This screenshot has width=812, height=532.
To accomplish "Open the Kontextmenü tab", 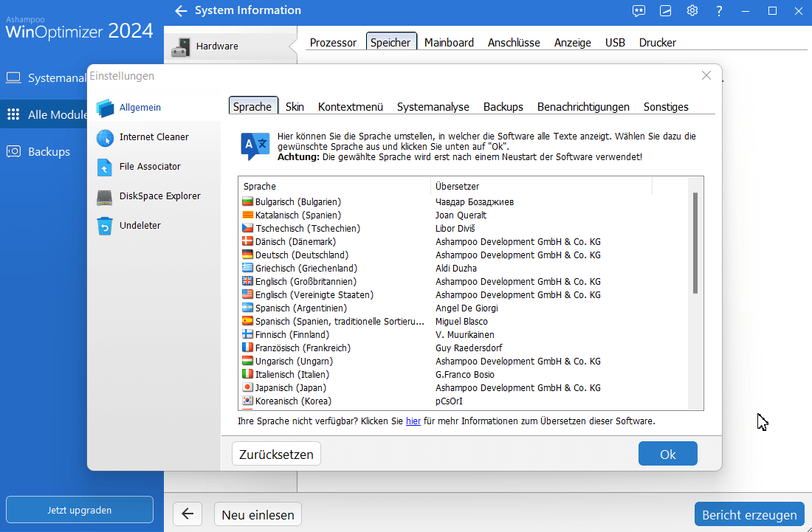I will click(351, 106).
